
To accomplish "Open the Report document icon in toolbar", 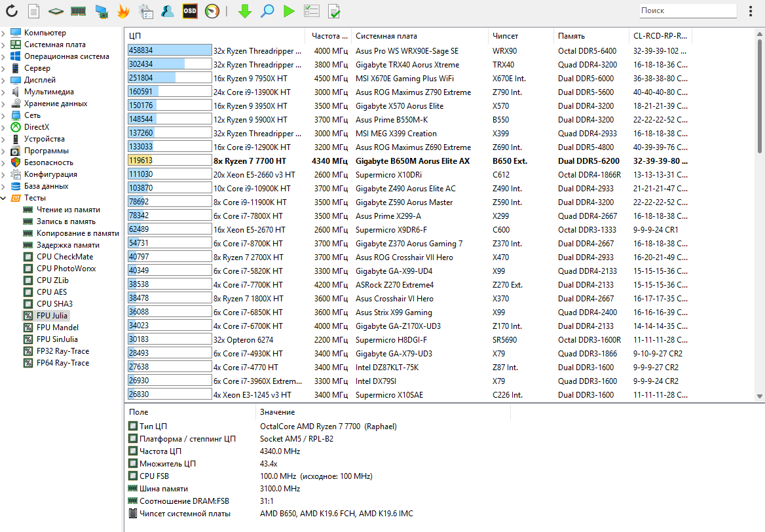I will point(33,10).
